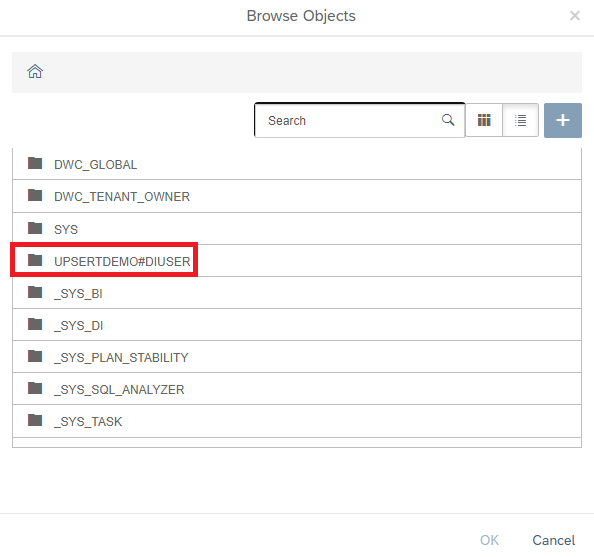The image size is (594, 557).
Task: Select the DWC_GLOBAL folder name
Action: click(95, 165)
